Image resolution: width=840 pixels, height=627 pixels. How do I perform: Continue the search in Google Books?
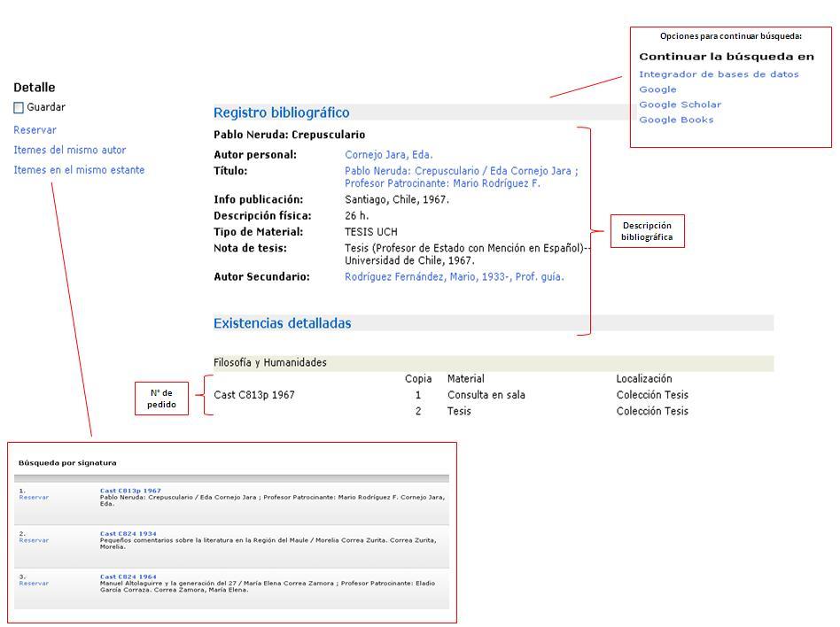coord(676,120)
